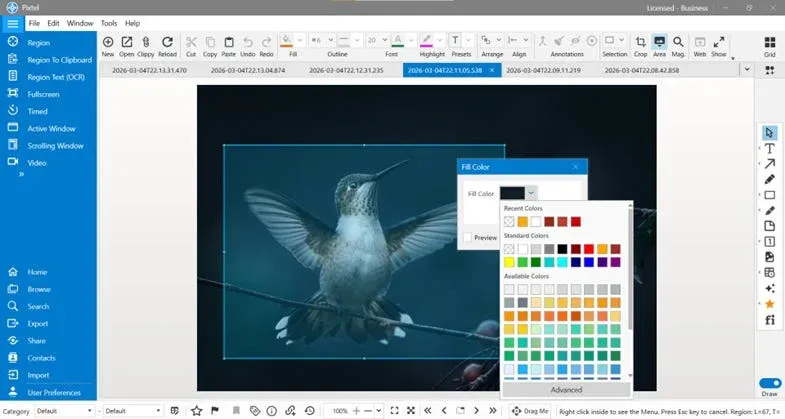The width and height of the screenshot is (785, 419).
Task: Click the flag icon in status bar
Action: point(215,411)
